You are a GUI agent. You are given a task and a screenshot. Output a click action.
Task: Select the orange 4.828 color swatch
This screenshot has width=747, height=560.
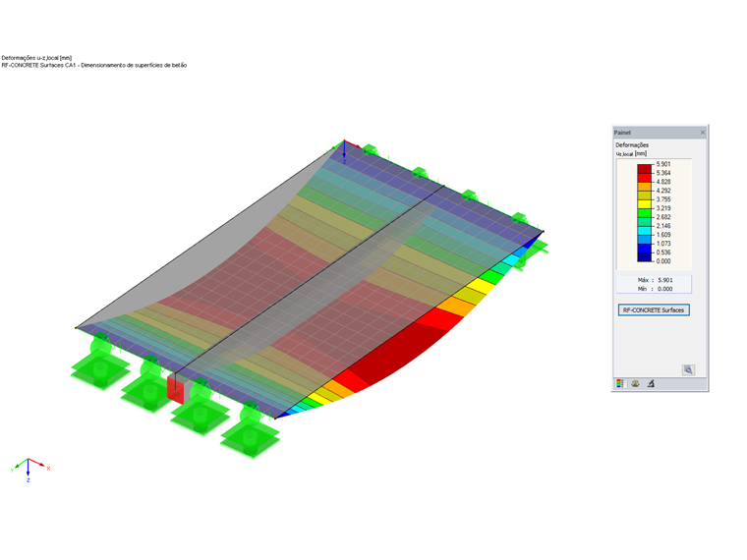645,187
